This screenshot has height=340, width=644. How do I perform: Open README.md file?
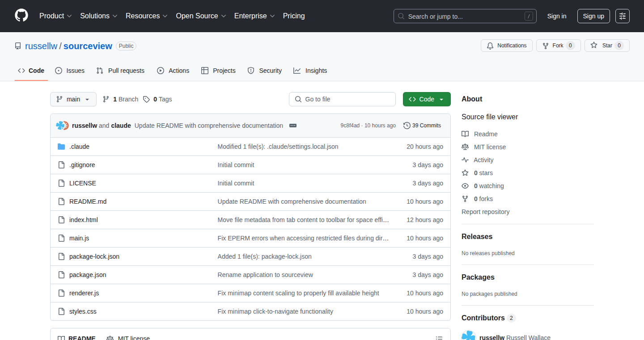pyautogui.click(x=88, y=201)
